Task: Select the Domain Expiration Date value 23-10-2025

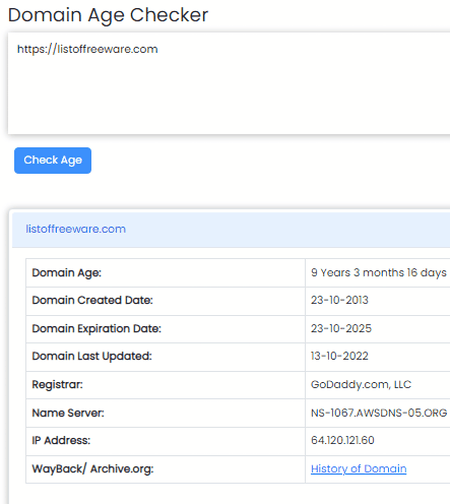Action: (x=341, y=328)
